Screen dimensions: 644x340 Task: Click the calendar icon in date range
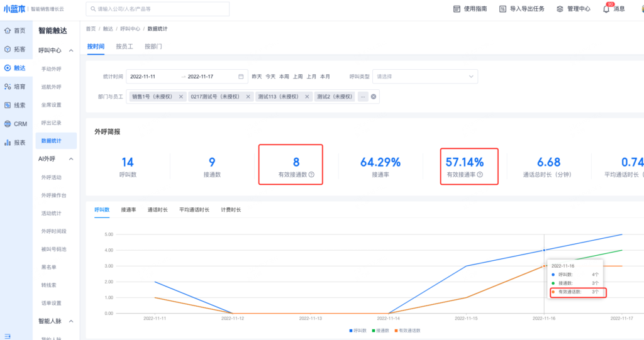241,77
